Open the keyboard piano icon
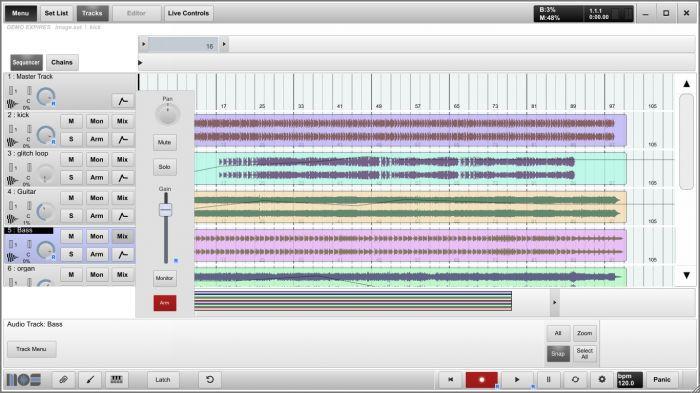Screen dimensions: 700x393 tap(117, 380)
